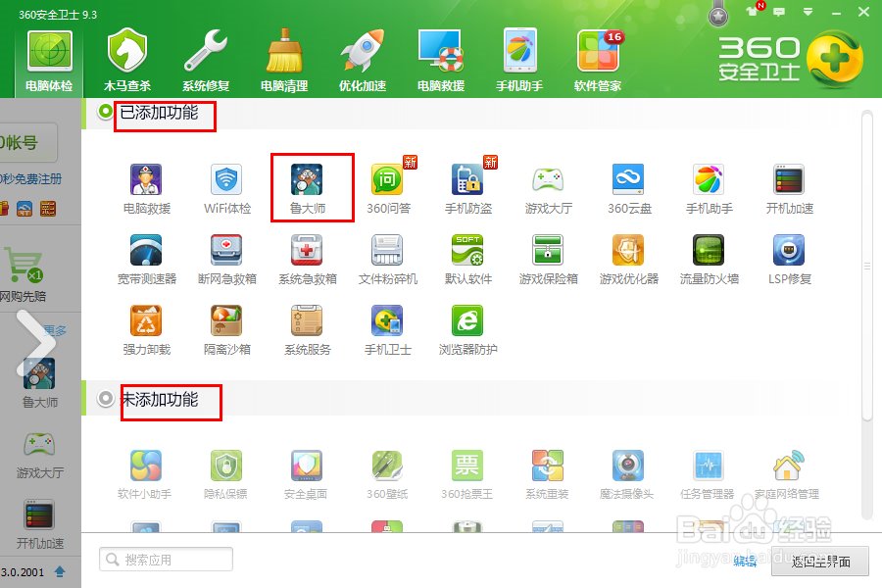Open 浏览器防护 tool

(468, 329)
